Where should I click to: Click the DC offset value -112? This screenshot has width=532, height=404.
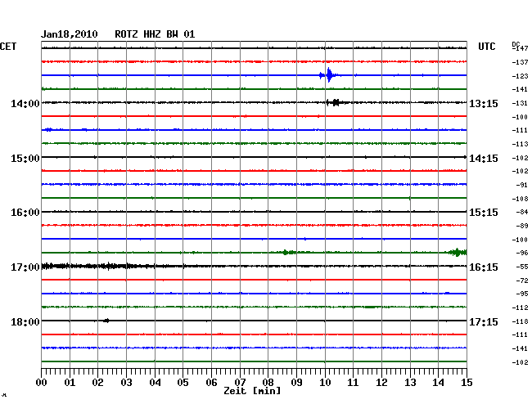[x=521, y=307]
